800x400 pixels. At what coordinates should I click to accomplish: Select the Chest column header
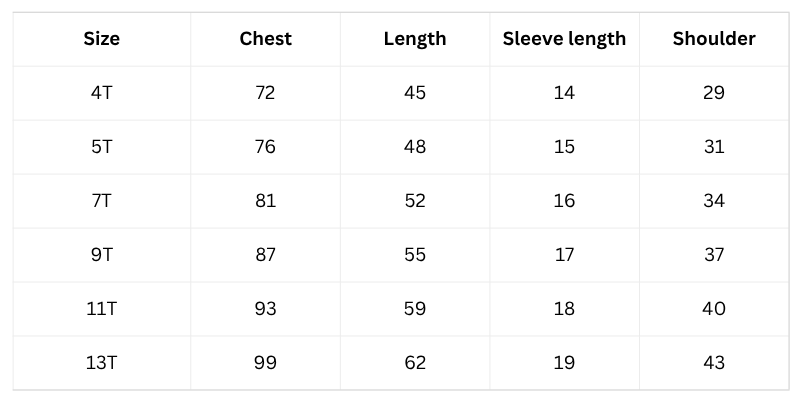265,39
